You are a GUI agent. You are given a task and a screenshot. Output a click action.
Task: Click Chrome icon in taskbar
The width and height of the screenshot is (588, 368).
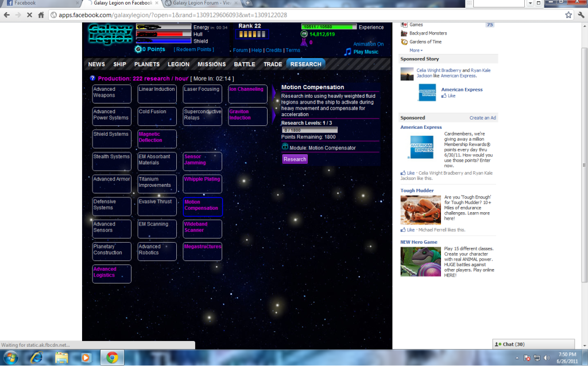point(112,358)
